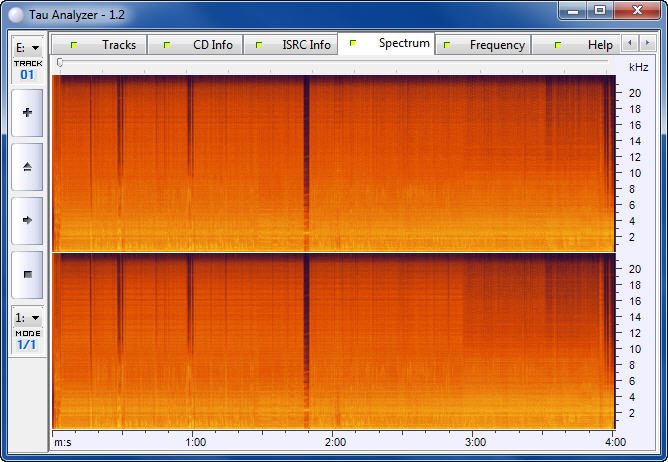
Task: Go to the Frequency tab
Action: click(483, 45)
